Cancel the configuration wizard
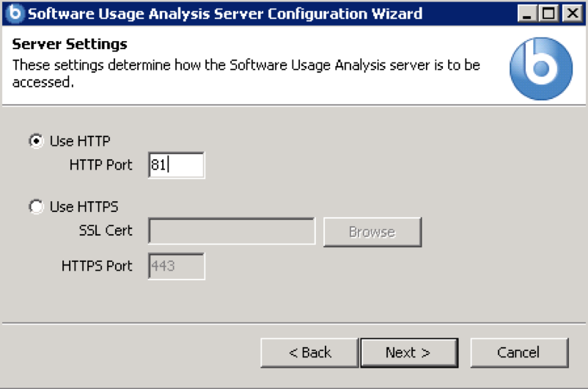This screenshot has height=389, width=588. point(518,353)
